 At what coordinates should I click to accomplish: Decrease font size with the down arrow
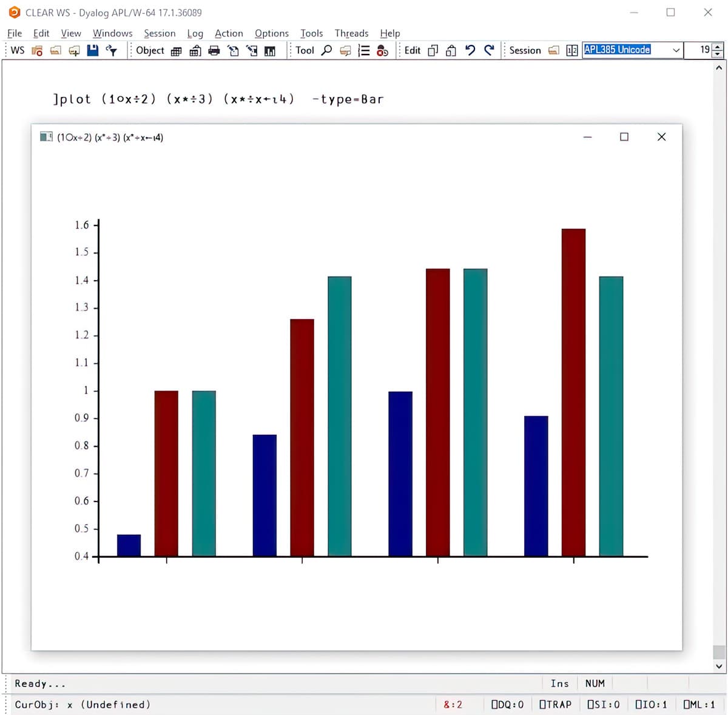[718, 54]
